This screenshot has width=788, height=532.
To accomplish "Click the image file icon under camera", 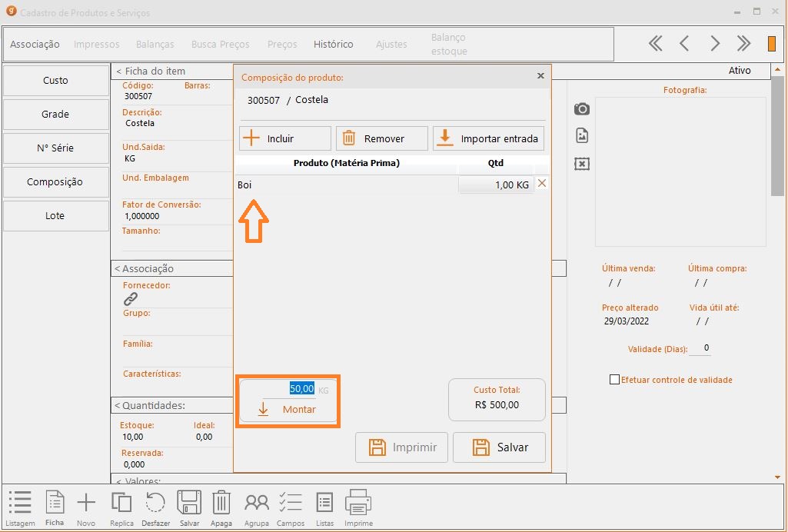I will tap(582, 136).
